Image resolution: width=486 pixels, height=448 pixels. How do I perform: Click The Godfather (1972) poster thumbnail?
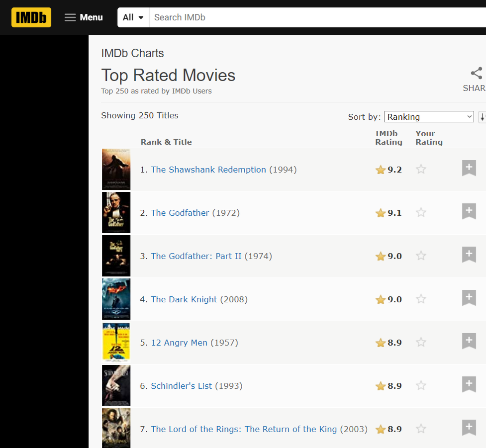click(x=116, y=212)
